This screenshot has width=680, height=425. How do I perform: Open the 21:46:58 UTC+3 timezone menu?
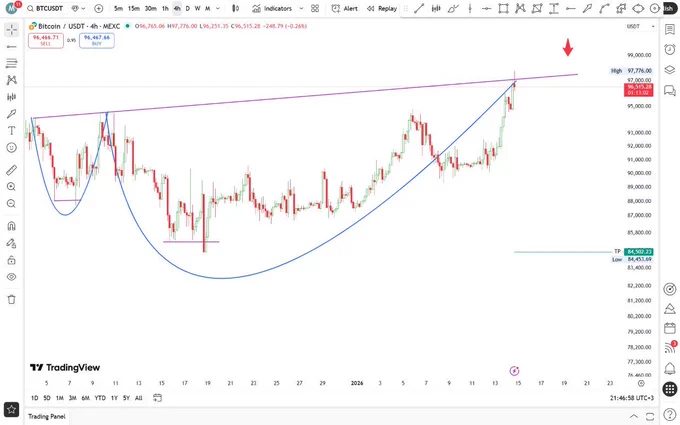click(632, 398)
